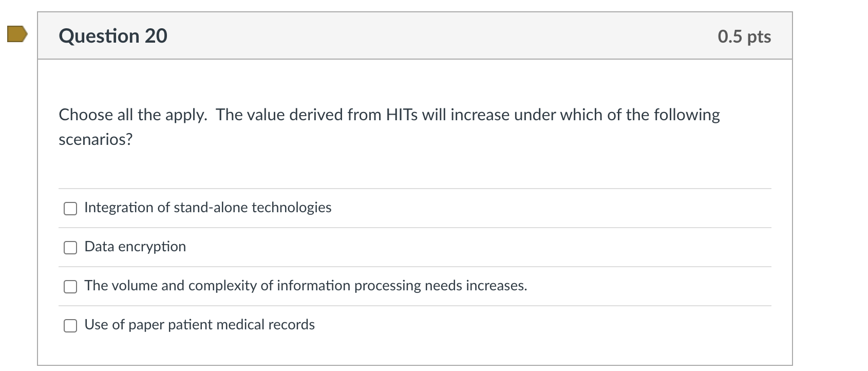Check the 'volume and complexity' option checkbox
The image size is (868, 371).
click(x=70, y=287)
